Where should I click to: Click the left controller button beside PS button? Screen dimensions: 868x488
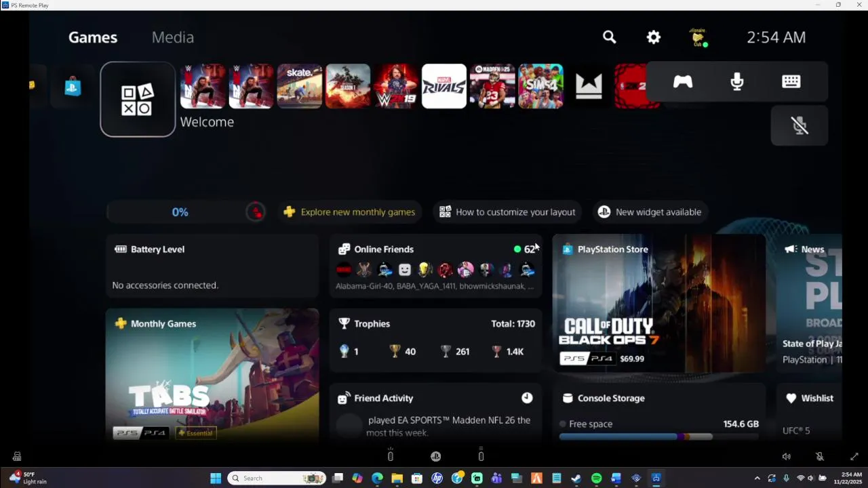pos(390,455)
